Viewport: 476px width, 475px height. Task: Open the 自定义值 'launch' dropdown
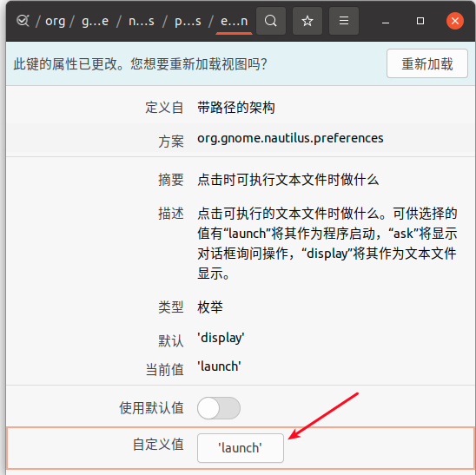(241, 448)
